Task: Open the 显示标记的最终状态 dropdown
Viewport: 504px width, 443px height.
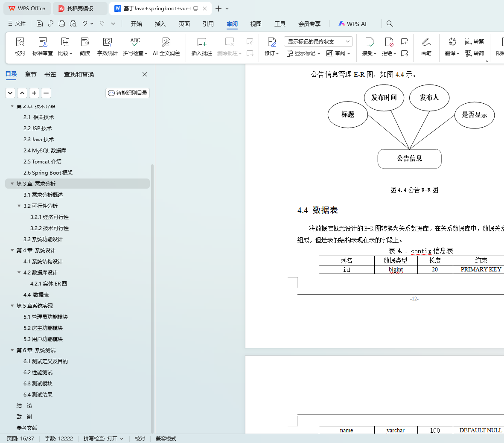Action: coord(318,41)
